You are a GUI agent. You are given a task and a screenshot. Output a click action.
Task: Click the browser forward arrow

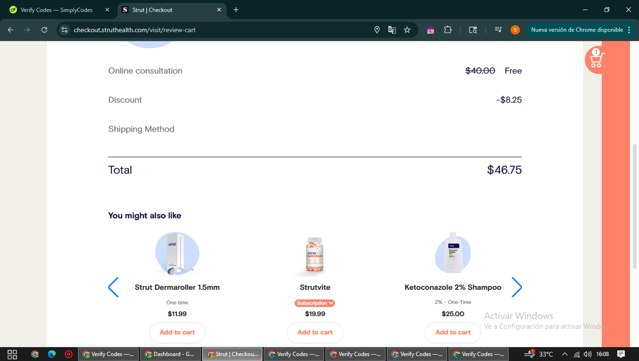[27, 30]
